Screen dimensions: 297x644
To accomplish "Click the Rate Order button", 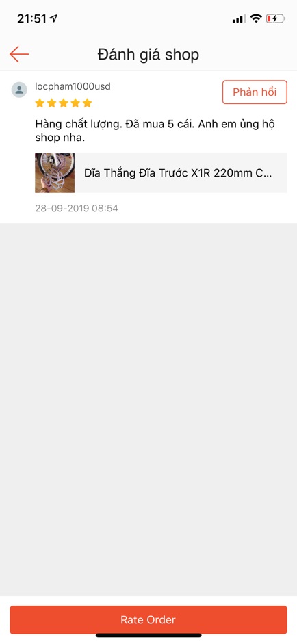I will [x=148, y=620].
